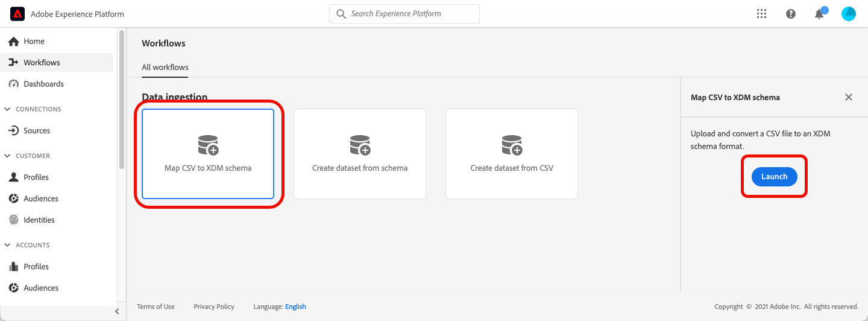Focus the Search Experience Platform field
This screenshot has width=868, height=321.
(404, 14)
